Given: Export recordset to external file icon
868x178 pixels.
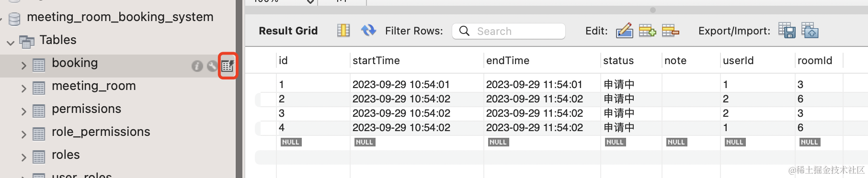Looking at the screenshot, I should tap(787, 31).
